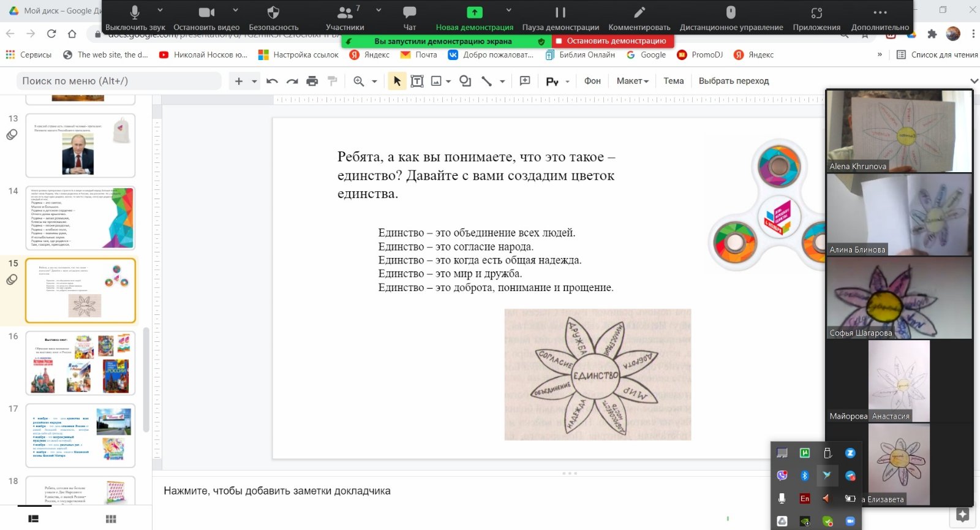Viewport: 980px width, 530px height.
Task: Select slide 13 thumbnail
Action: tap(80, 145)
